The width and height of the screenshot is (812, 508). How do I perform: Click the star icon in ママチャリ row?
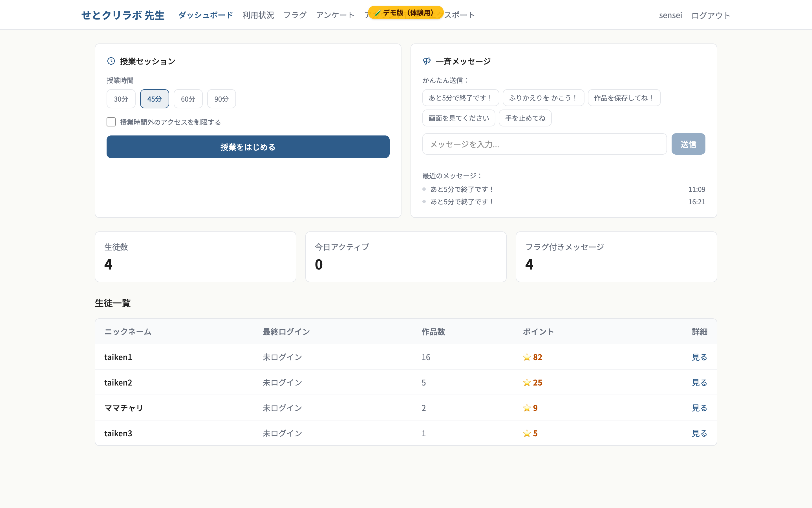click(x=527, y=408)
